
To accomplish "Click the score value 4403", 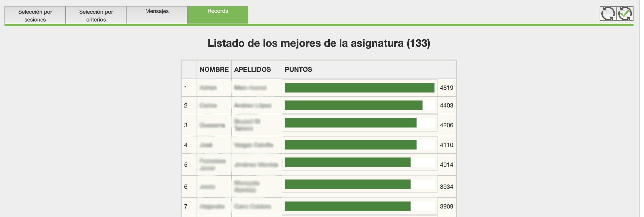I will (x=446, y=105).
